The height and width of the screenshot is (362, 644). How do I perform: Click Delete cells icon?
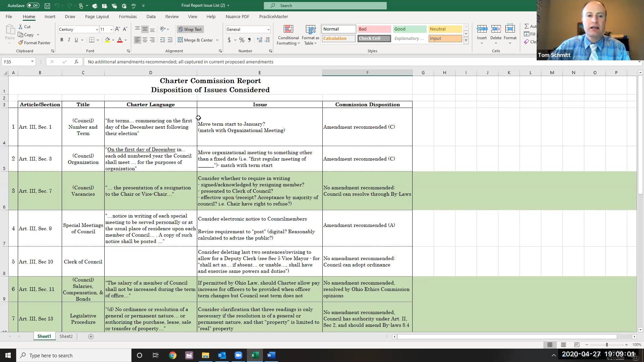coord(496,29)
